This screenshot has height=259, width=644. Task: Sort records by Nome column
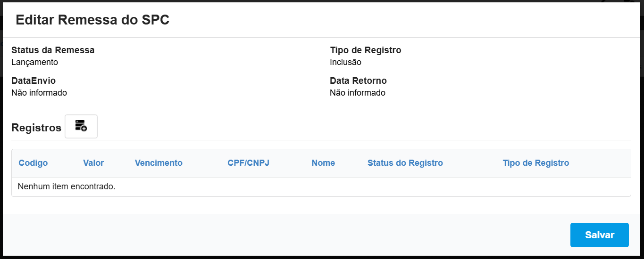click(323, 163)
